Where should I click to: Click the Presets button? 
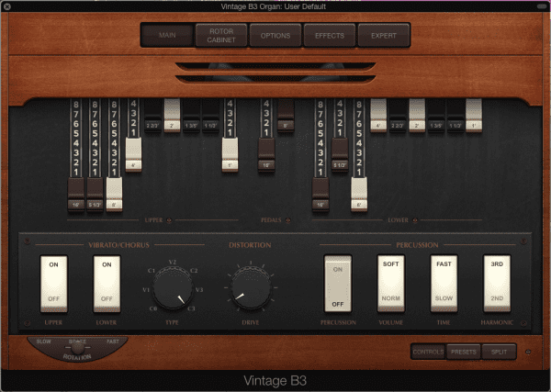(x=464, y=352)
